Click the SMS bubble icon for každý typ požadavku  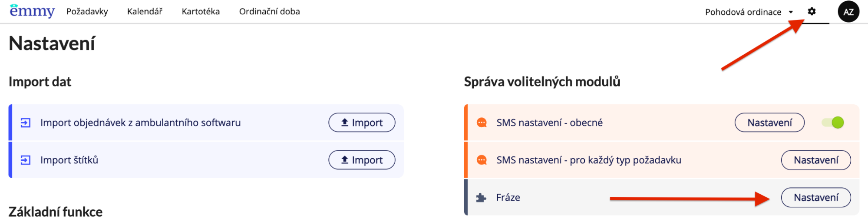tap(482, 160)
